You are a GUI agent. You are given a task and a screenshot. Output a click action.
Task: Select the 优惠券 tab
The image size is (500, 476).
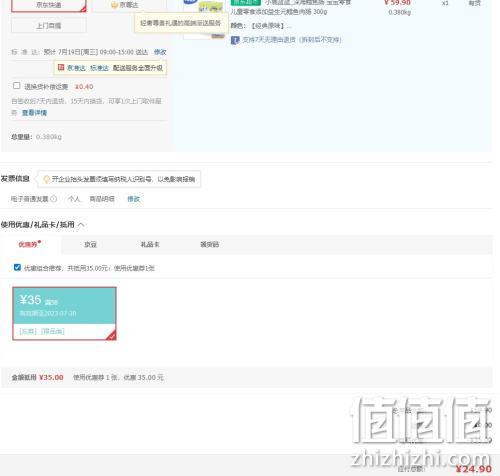point(29,245)
